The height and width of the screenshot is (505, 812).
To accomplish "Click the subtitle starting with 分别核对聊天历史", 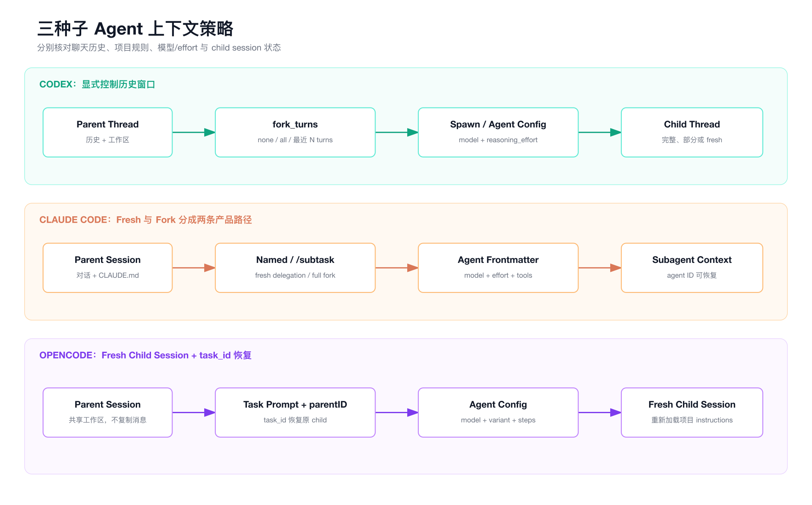I will pos(159,48).
